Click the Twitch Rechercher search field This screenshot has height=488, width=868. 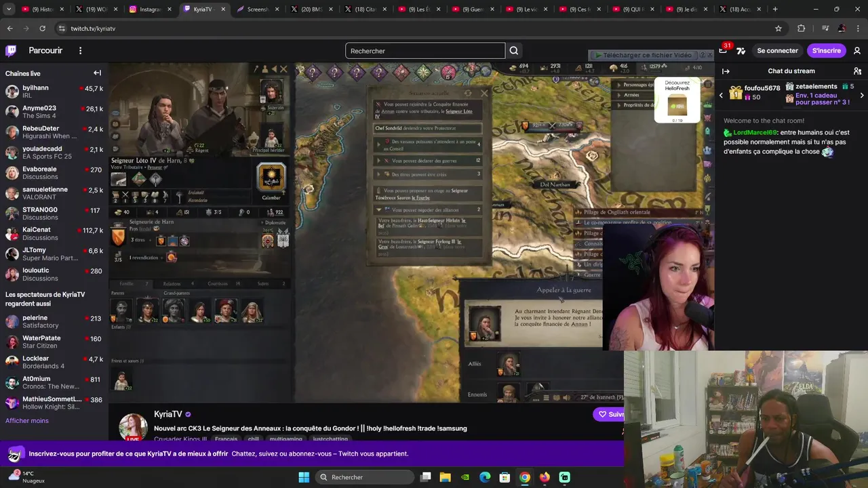coord(425,51)
